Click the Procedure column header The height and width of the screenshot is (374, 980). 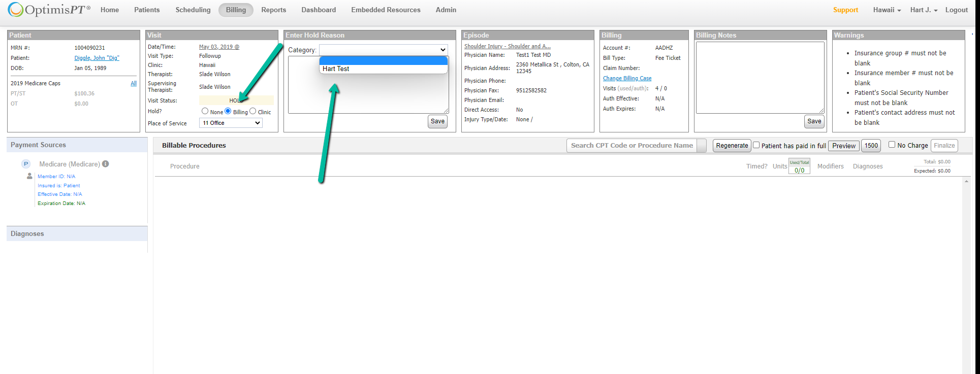pyautogui.click(x=185, y=166)
